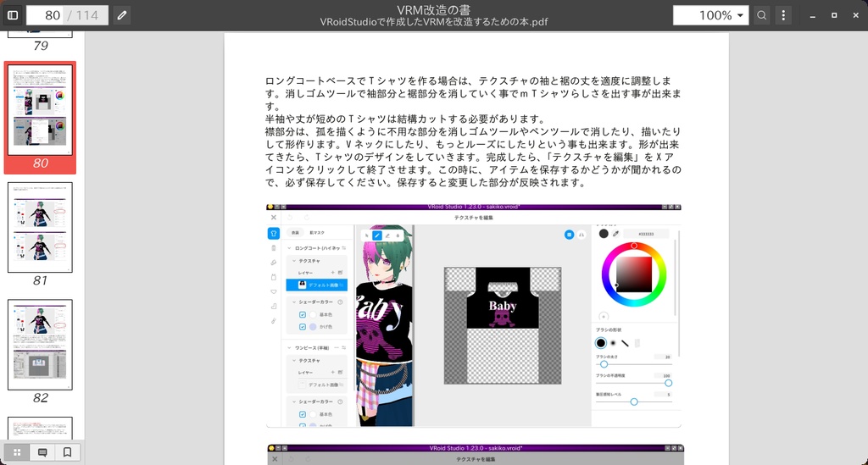
Task: Select the highlighted デフォルト画像 layer row
Action: [317, 285]
